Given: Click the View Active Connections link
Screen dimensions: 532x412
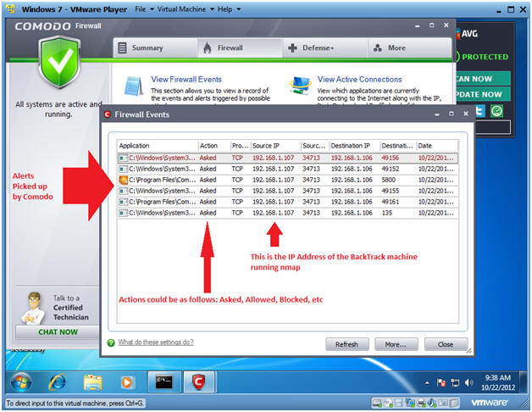Looking at the screenshot, I should [359, 79].
